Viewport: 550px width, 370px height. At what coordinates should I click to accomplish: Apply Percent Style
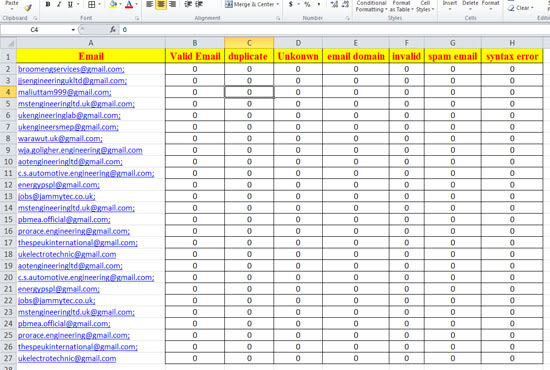pyautogui.click(x=307, y=5)
